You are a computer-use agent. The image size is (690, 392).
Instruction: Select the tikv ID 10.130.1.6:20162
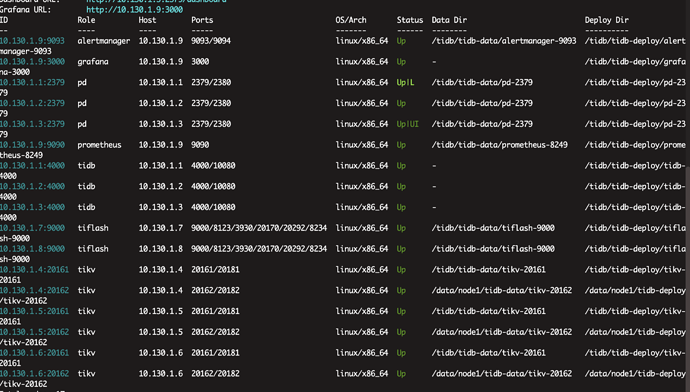(34, 374)
